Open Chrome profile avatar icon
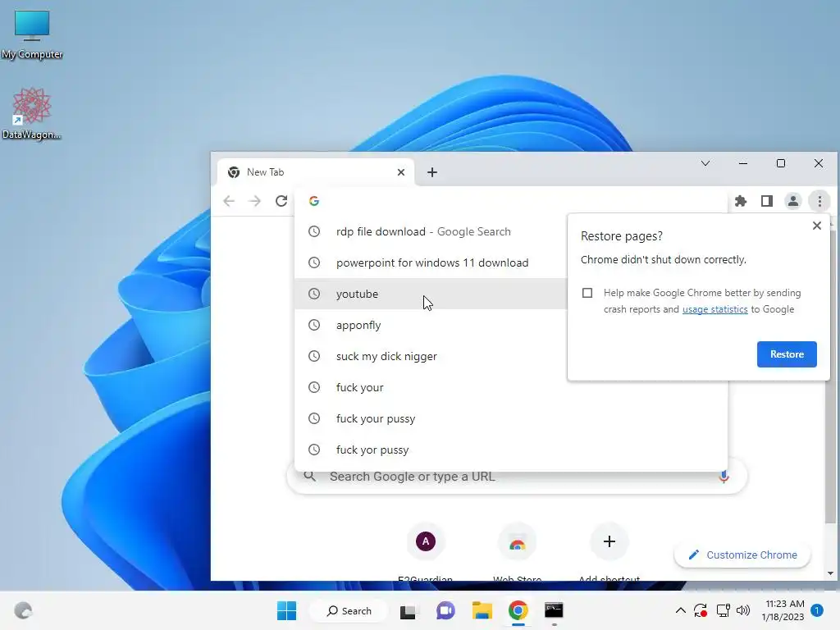Viewport: 840px width, 630px height. click(793, 201)
